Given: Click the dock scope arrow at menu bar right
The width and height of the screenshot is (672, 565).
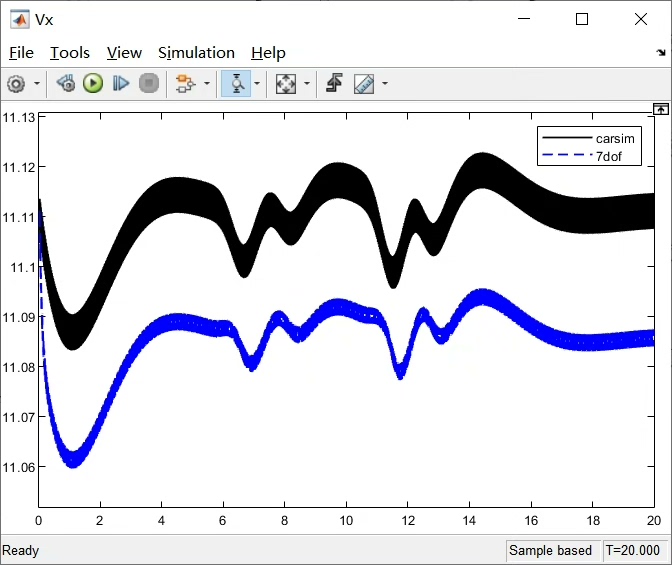Looking at the screenshot, I should (661, 52).
